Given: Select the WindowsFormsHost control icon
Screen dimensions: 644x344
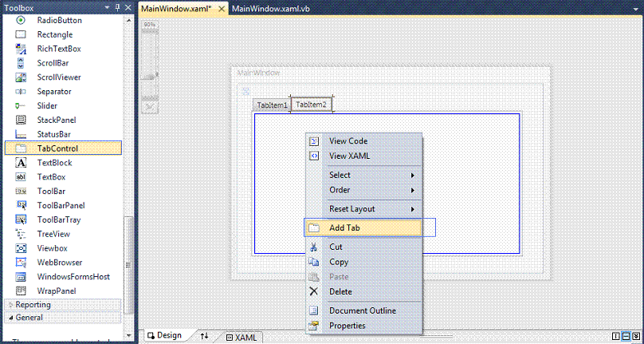Looking at the screenshot, I should pyautogui.click(x=21, y=277).
